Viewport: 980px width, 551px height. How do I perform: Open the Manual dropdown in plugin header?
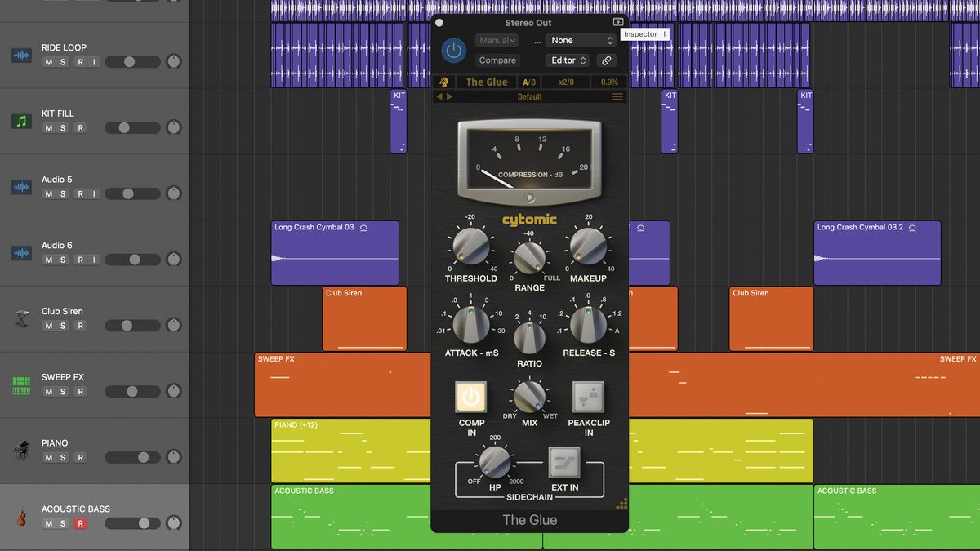click(497, 40)
